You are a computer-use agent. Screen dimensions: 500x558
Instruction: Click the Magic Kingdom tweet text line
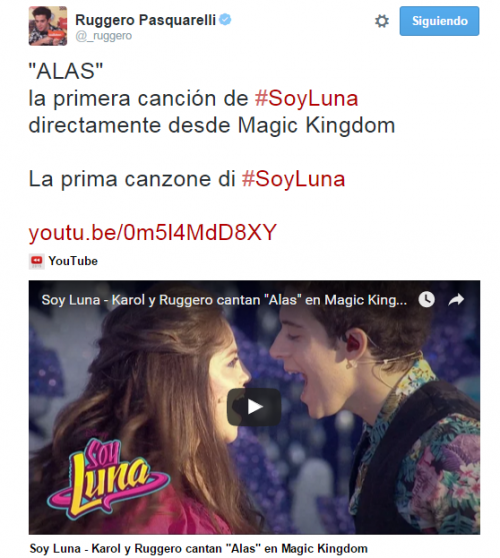[x=212, y=126]
